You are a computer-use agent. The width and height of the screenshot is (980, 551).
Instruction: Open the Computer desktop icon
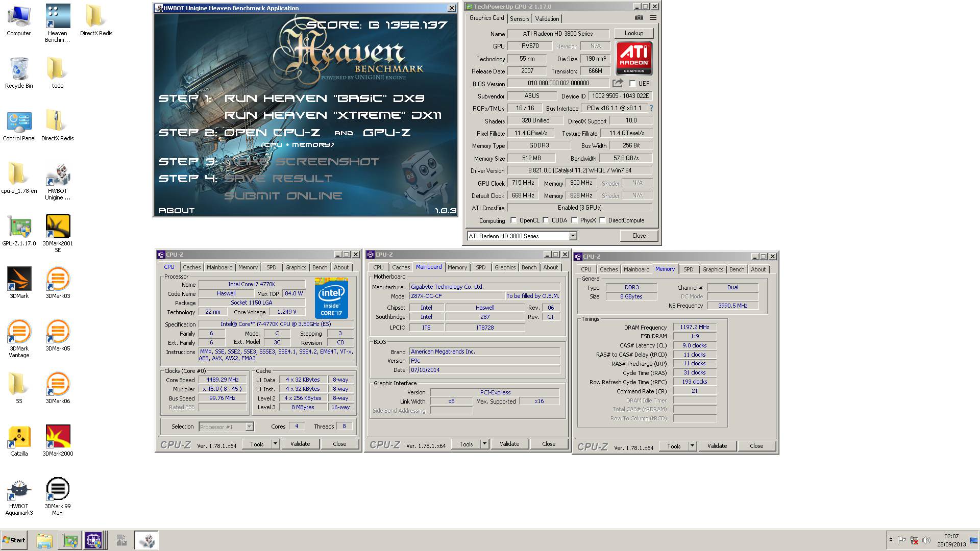19,20
